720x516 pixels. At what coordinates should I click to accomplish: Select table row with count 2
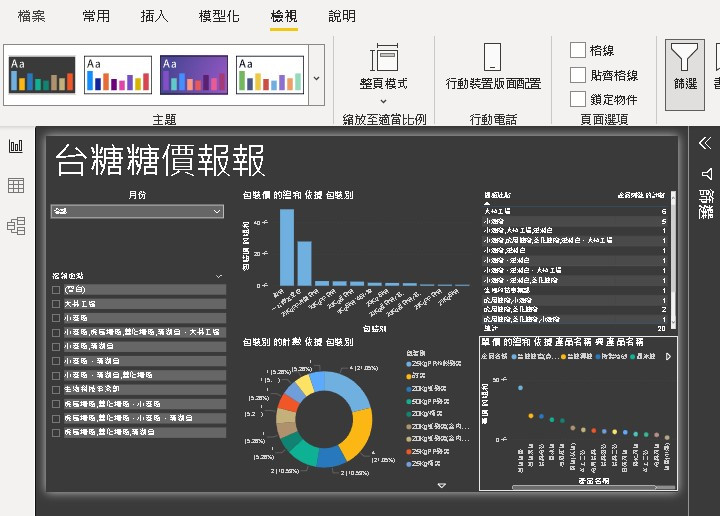click(x=574, y=309)
